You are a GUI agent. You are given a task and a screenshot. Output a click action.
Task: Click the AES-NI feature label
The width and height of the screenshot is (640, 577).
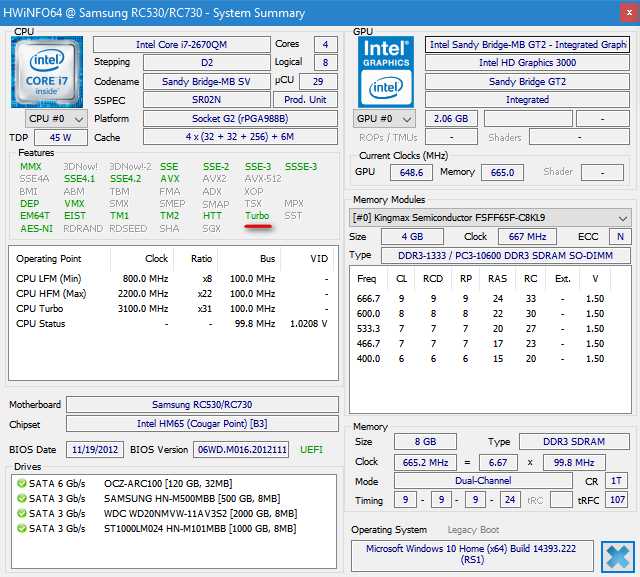pos(37,229)
